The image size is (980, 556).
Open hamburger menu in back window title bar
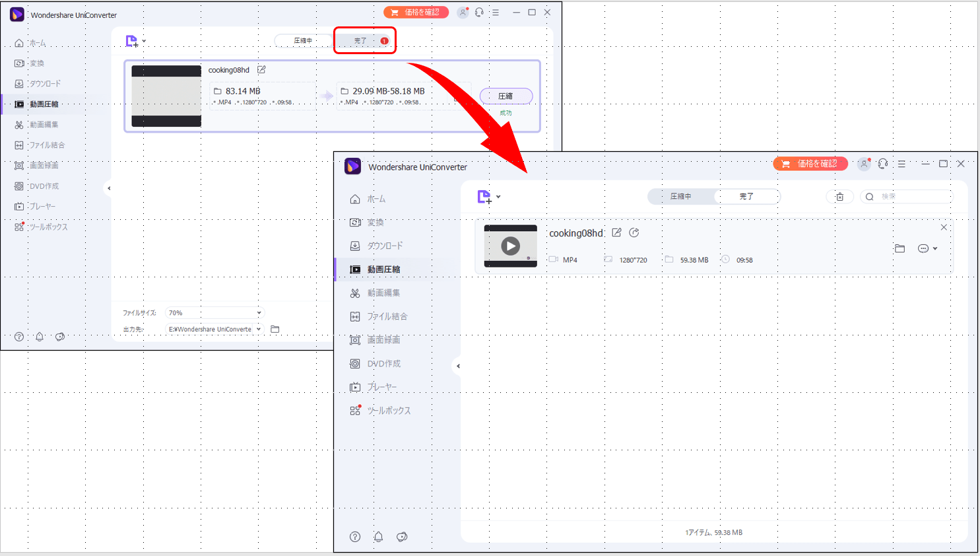click(x=496, y=13)
